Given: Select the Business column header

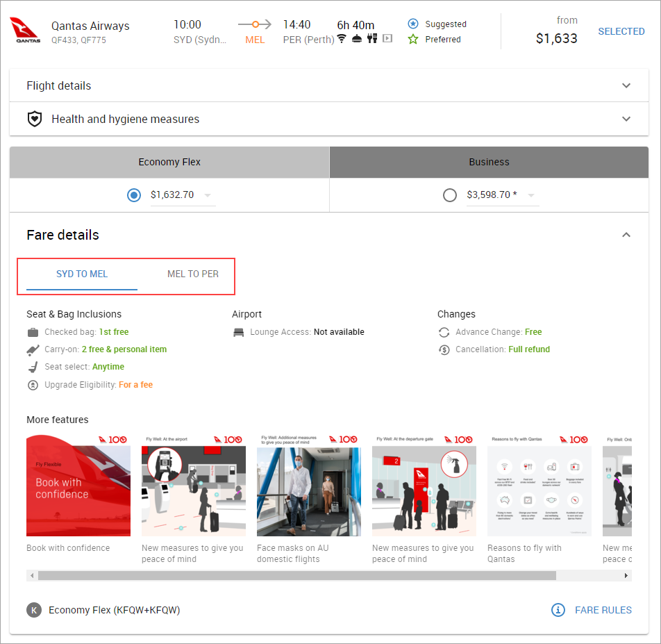Looking at the screenshot, I should [x=489, y=162].
